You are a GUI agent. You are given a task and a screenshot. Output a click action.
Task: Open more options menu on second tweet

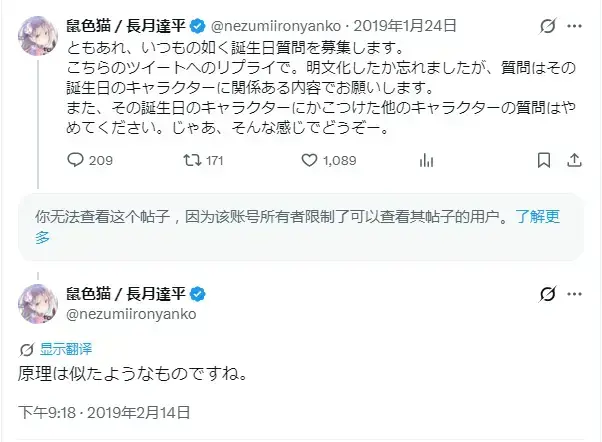click(x=574, y=294)
